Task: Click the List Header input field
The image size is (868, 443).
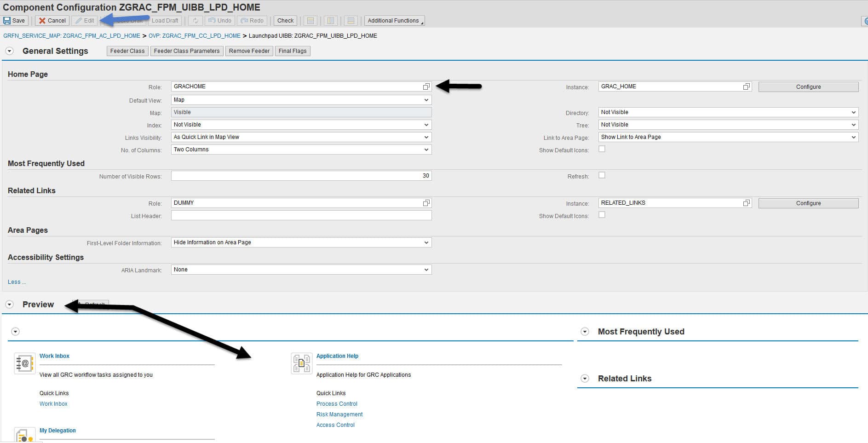Action: click(301, 215)
